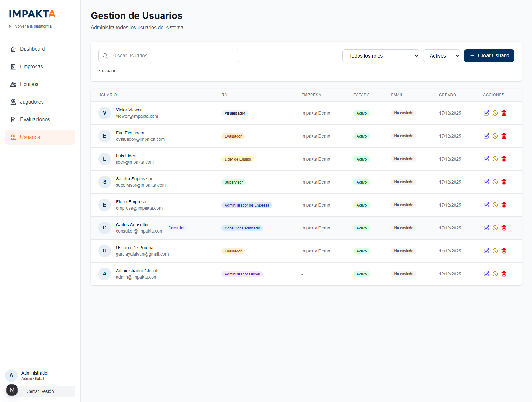
Task: Go to Dashboard in the sidebar
Action: tap(32, 49)
